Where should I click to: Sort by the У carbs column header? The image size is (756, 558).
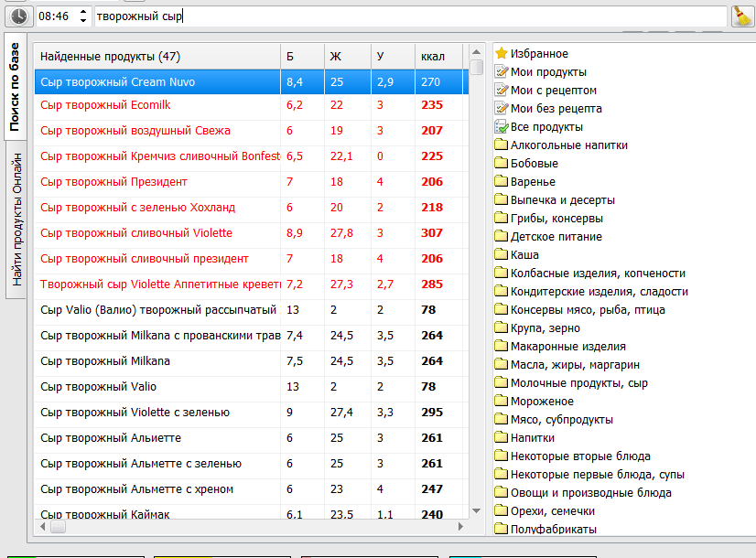tap(393, 57)
